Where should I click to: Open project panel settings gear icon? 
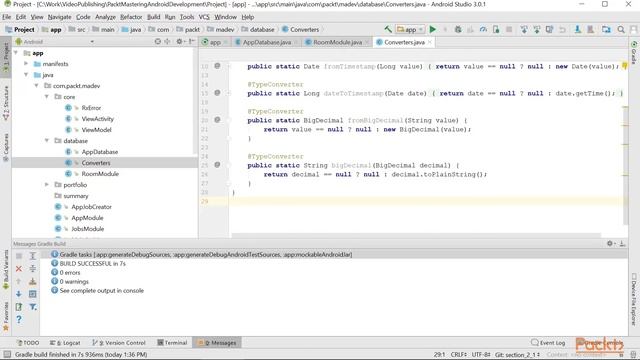(179, 42)
